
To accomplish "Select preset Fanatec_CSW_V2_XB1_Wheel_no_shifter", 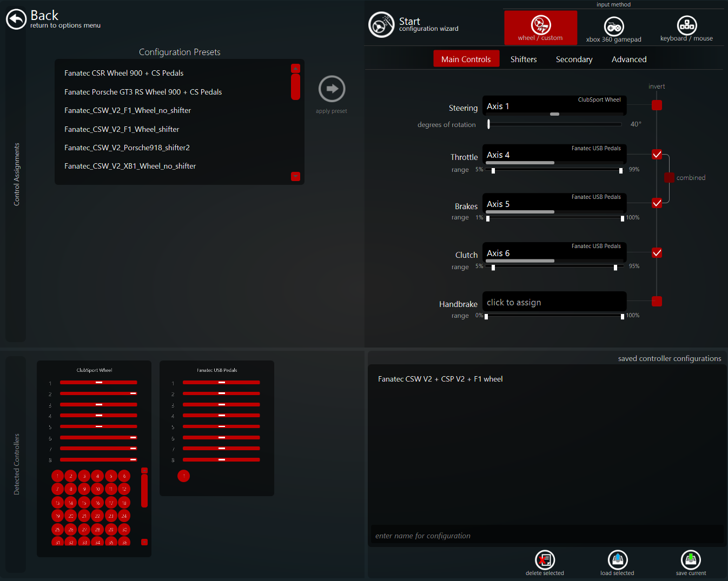I will click(130, 166).
